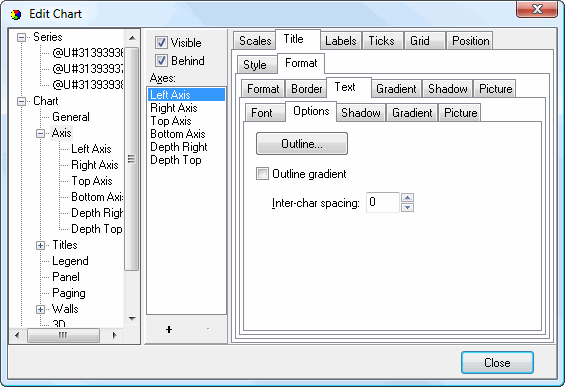Viewport: 565px width, 387px height.
Task: Click the tree scrollbar down arrow
Action: 132,319
